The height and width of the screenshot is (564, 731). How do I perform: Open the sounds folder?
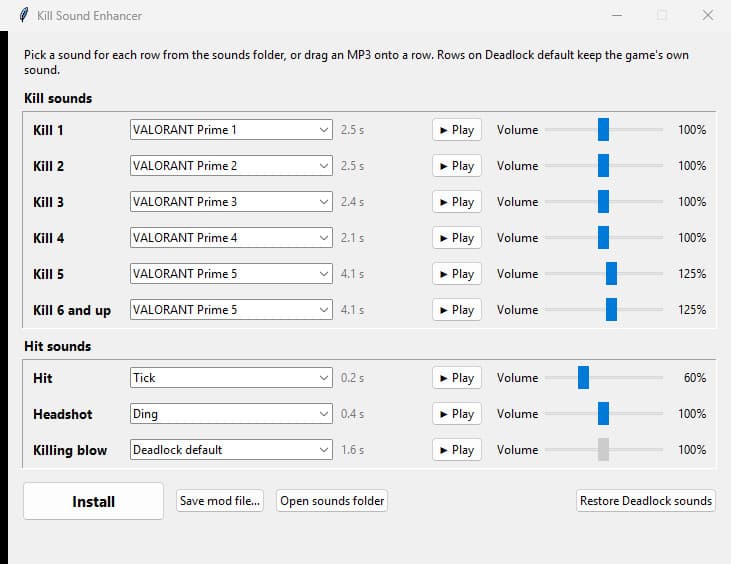[x=332, y=501]
